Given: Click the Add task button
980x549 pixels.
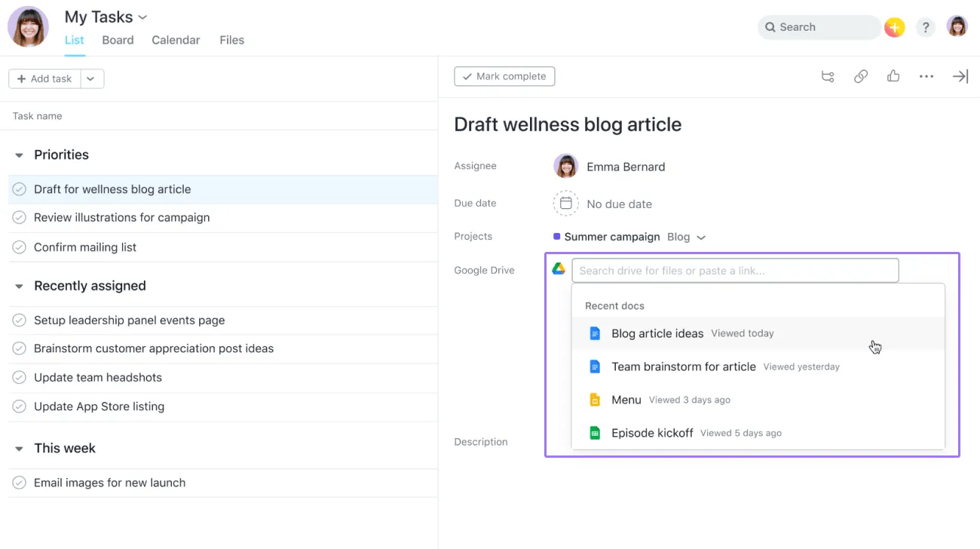Looking at the screenshot, I should tap(44, 78).
